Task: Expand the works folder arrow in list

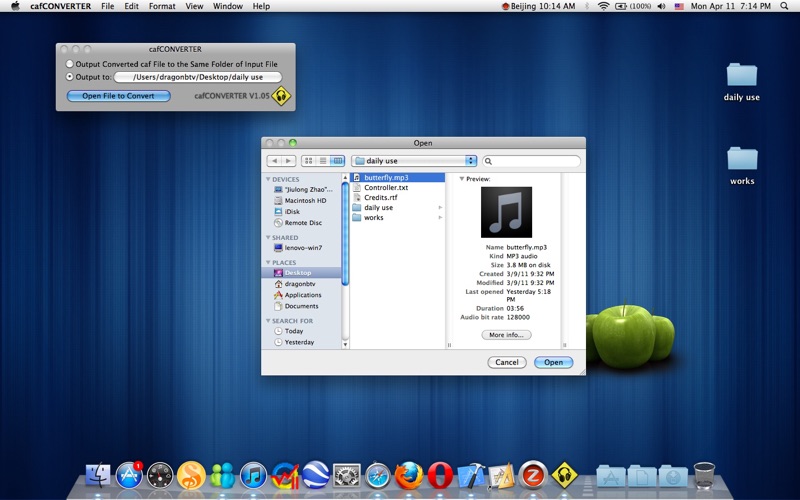Action: tap(440, 217)
